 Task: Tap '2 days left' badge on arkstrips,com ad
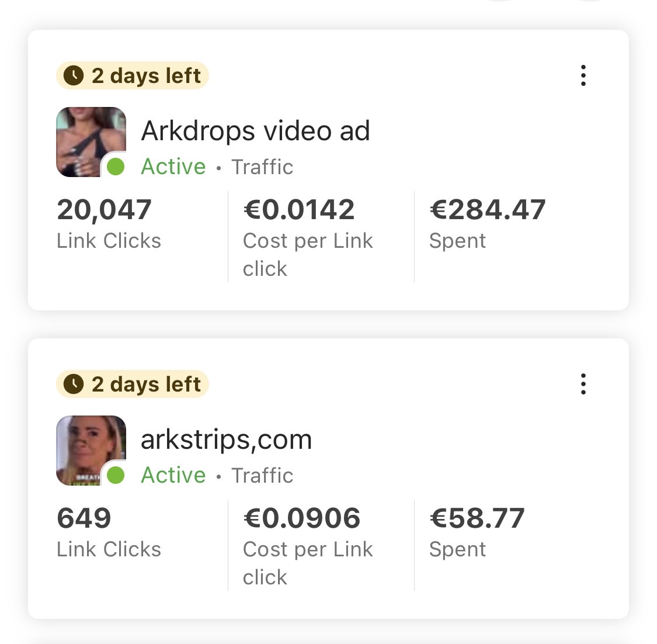pyautogui.click(x=133, y=384)
